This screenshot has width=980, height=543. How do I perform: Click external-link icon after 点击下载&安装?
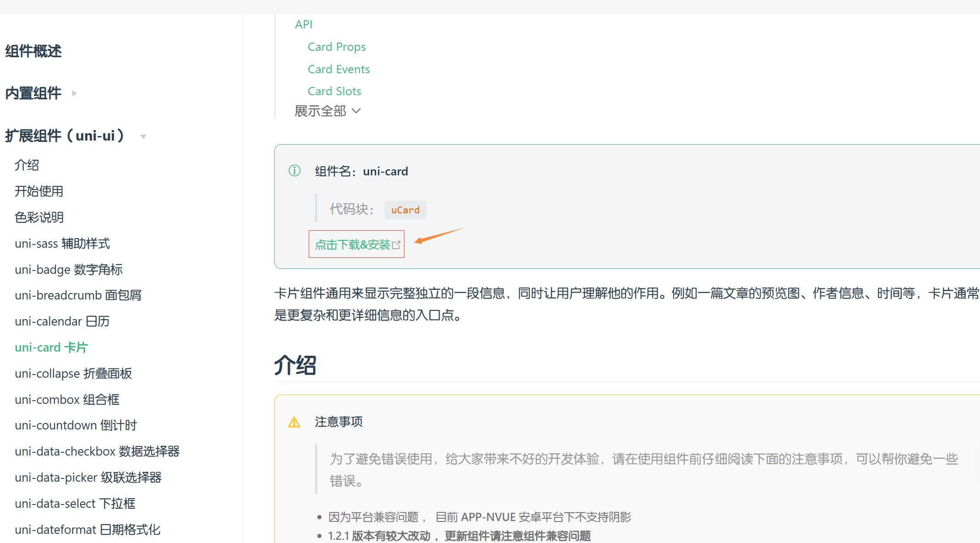pos(396,245)
